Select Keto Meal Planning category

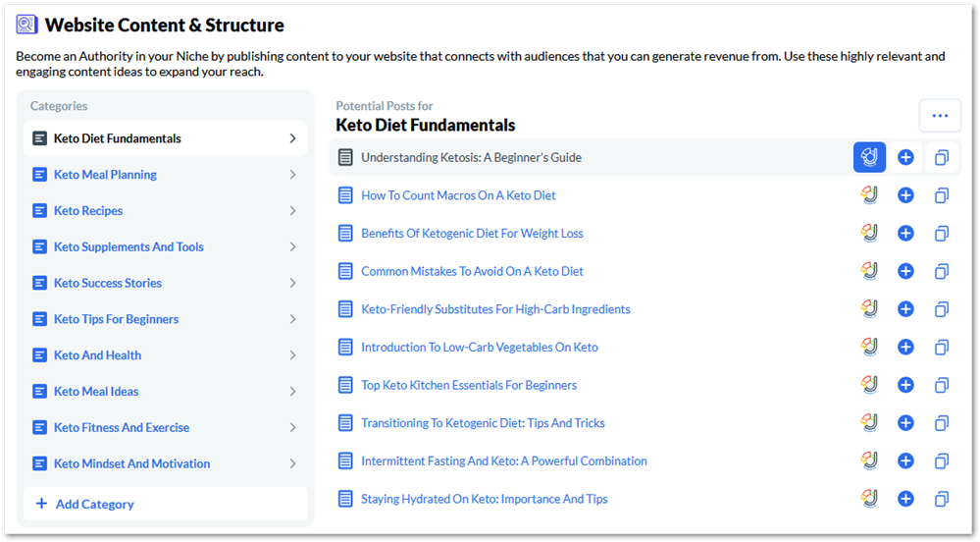(165, 175)
